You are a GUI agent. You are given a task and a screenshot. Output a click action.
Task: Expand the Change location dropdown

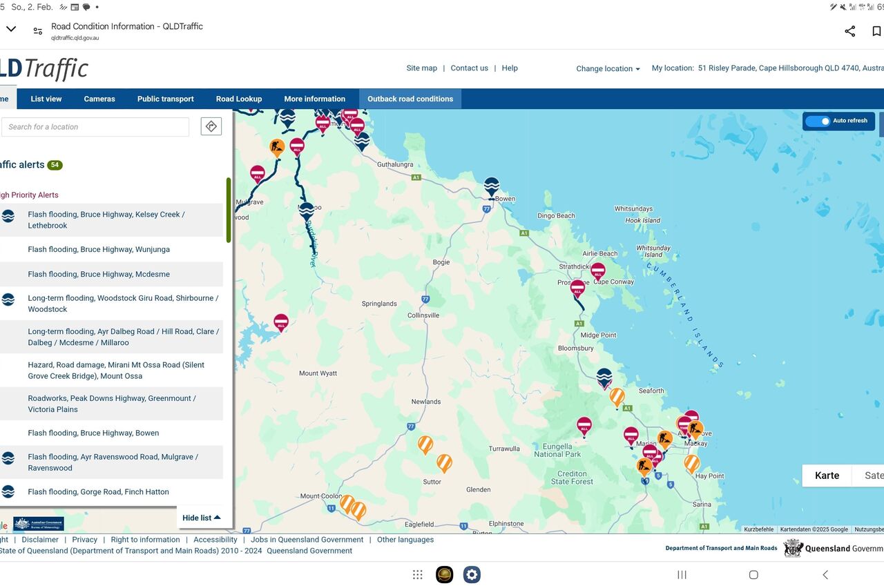tap(608, 69)
